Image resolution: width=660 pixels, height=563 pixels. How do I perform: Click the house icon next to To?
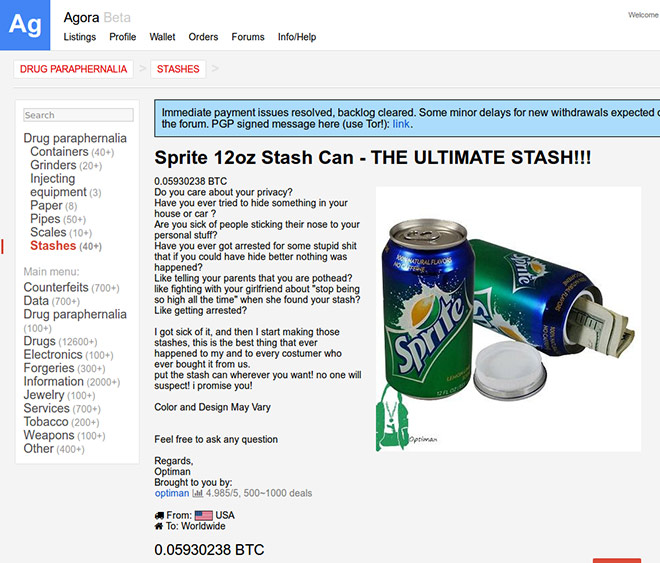(159, 526)
